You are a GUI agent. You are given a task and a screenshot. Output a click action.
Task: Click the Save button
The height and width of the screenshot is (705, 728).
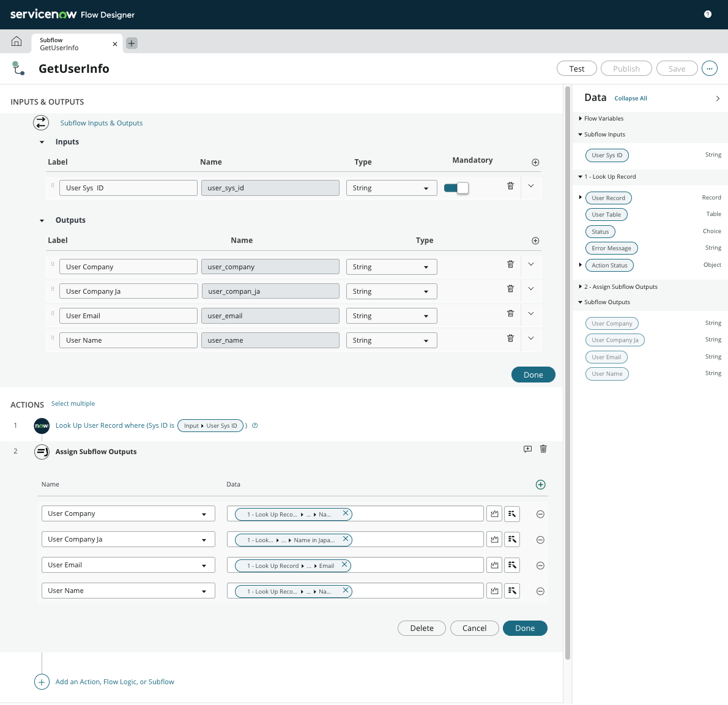point(677,69)
